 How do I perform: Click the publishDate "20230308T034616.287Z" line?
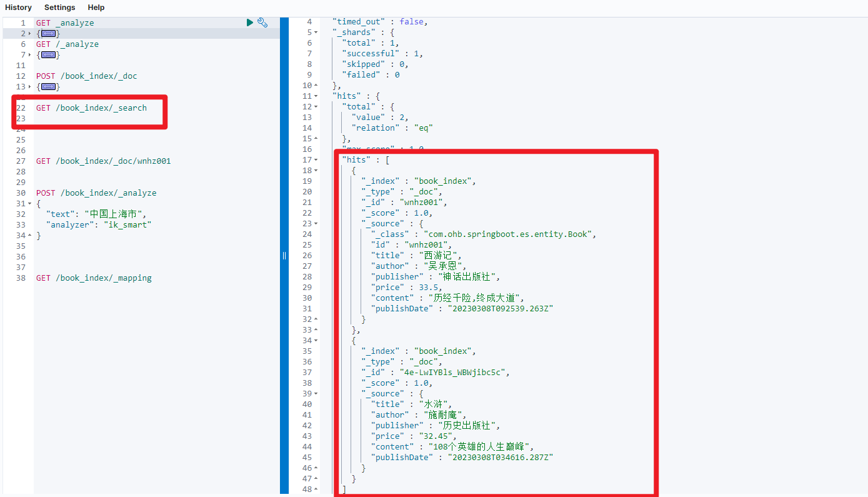(x=462, y=457)
